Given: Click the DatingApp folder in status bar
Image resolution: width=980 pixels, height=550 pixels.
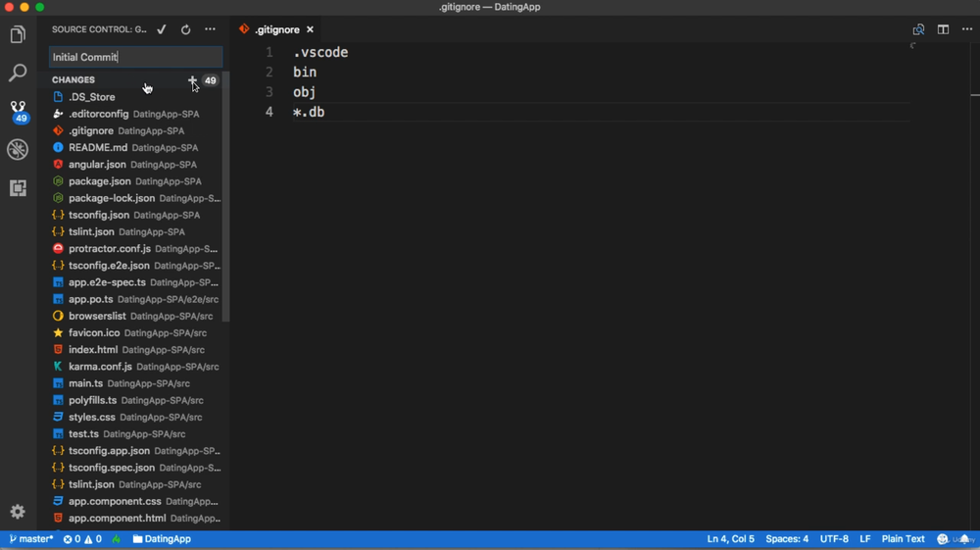Looking at the screenshot, I should [x=162, y=539].
